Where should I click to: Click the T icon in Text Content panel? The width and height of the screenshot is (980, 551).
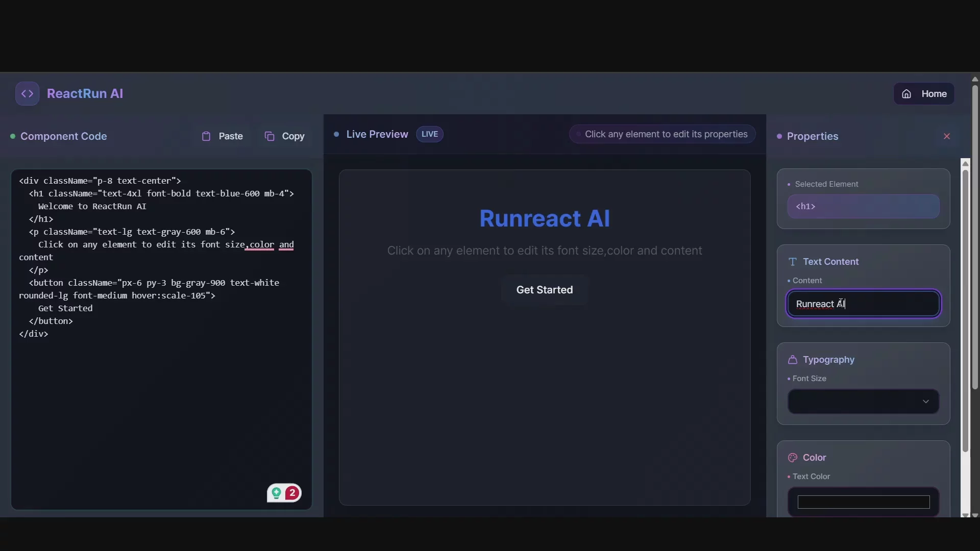793,261
